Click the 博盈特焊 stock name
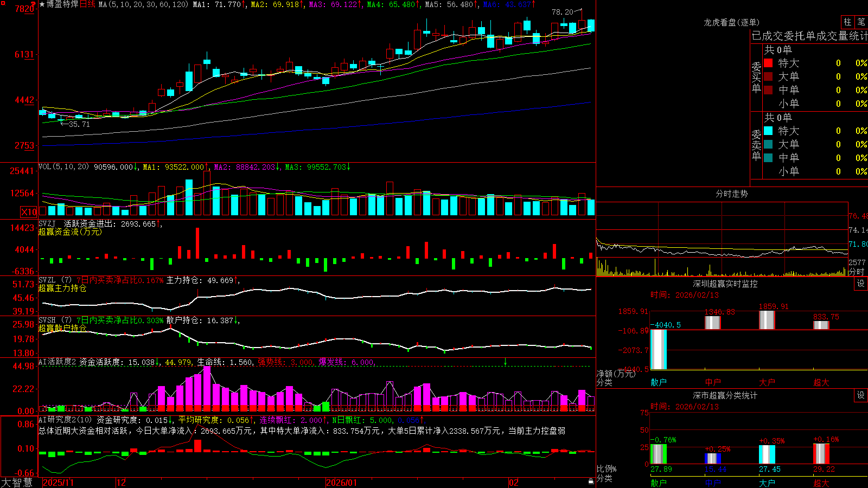This screenshot has width=868, height=488. coord(62,4)
